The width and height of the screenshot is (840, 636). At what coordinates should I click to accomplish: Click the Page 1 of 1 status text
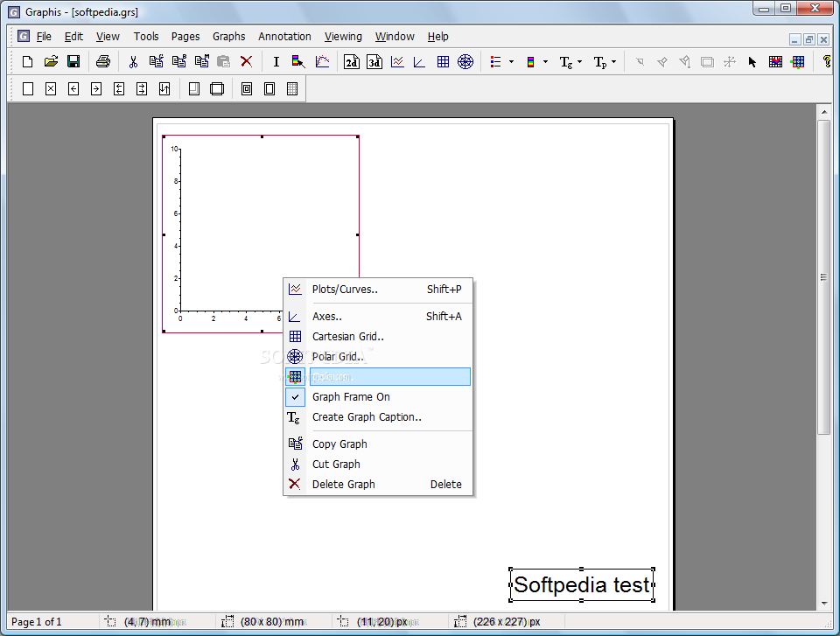37,621
